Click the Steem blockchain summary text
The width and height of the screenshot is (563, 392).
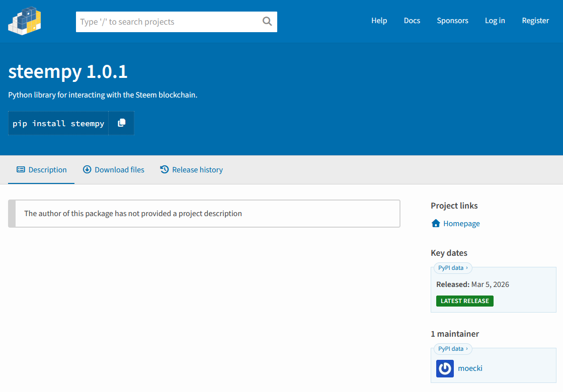103,95
